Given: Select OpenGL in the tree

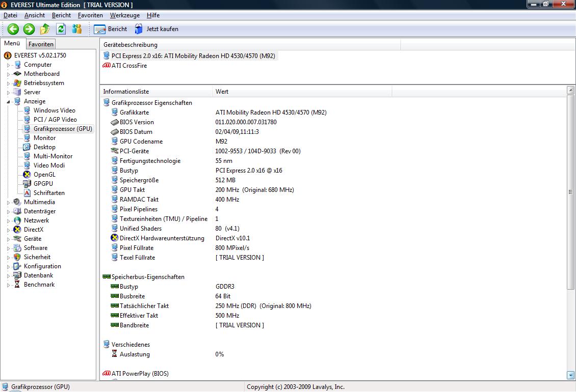Looking at the screenshot, I should 44,175.
